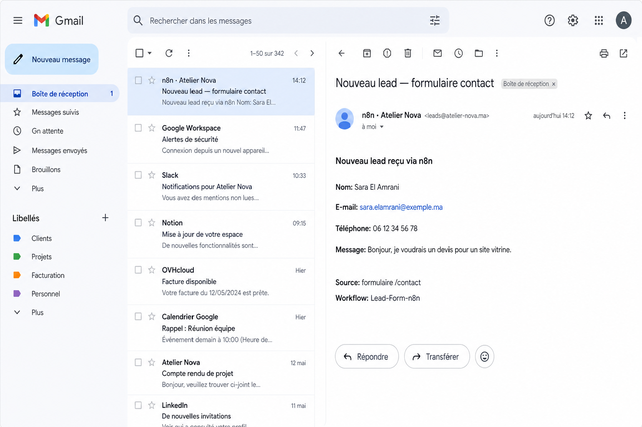
Task: Open Settings gear icon
Action: pos(573,20)
